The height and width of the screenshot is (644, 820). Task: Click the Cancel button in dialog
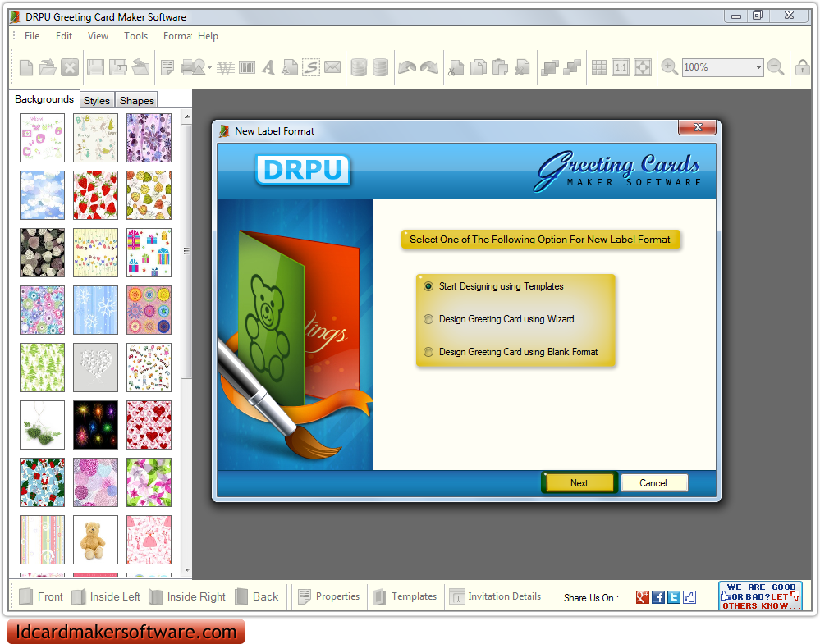pos(653,483)
